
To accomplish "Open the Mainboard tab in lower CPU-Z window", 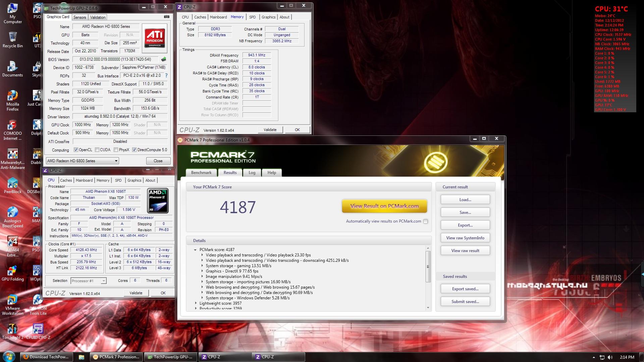I will (84, 180).
